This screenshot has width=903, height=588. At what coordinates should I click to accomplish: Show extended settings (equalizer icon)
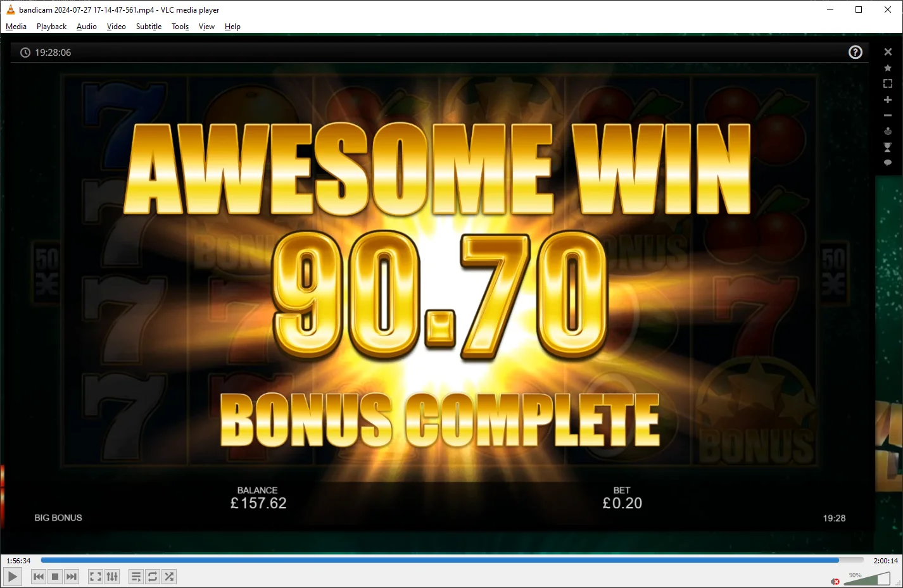coord(112,577)
